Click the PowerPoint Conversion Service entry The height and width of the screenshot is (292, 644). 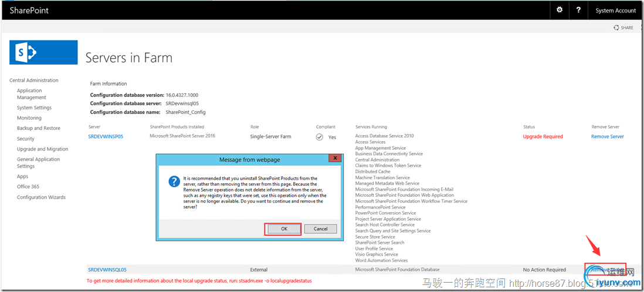point(385,213)
